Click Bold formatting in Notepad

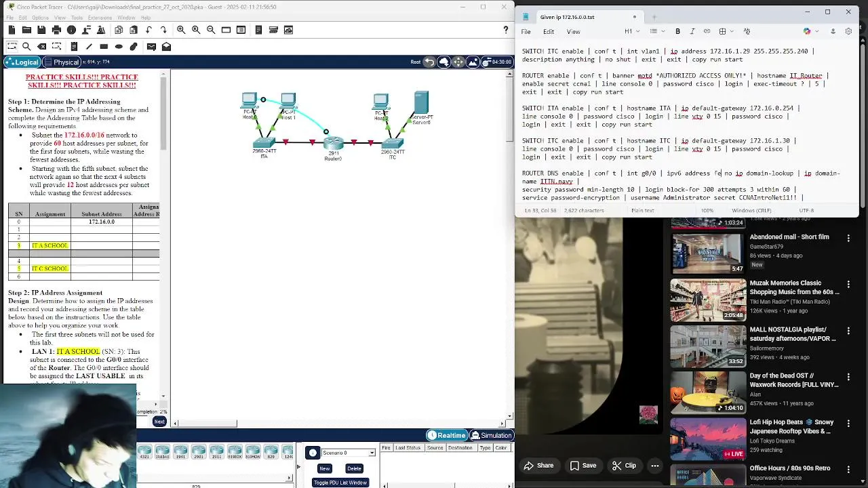click(x=677, y=31)
